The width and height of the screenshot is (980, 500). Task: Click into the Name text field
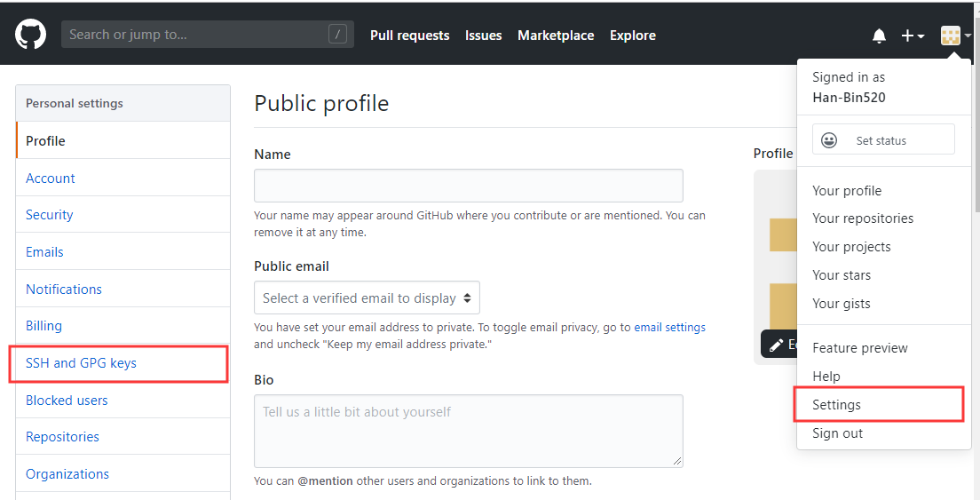468,186
